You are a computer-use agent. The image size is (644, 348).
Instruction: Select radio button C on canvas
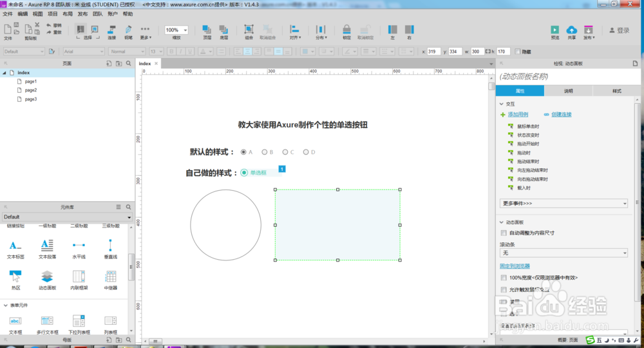pos(285,152)
